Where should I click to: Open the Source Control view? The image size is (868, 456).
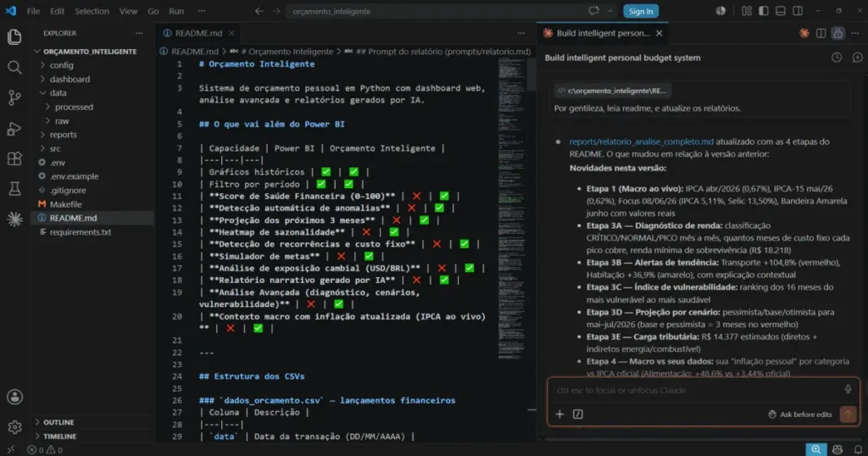[x=14, y=98]
